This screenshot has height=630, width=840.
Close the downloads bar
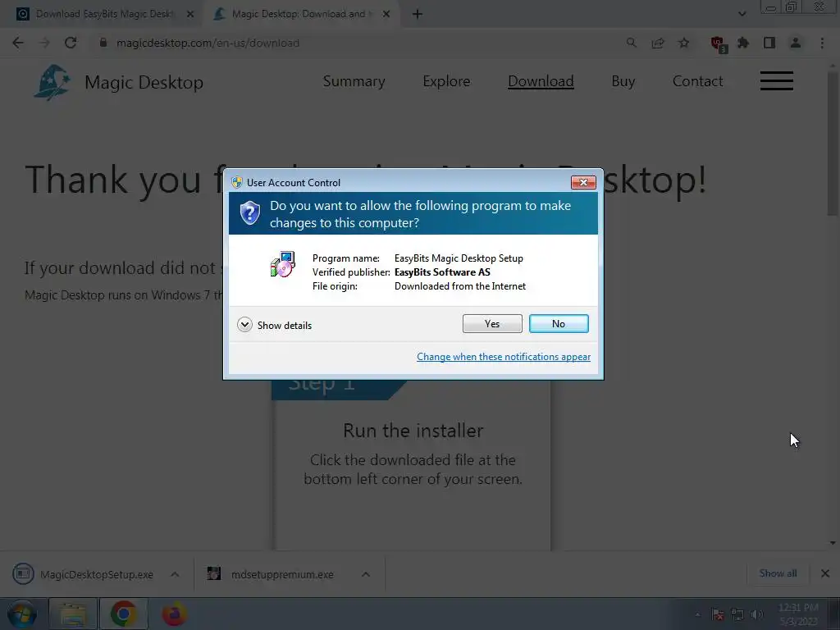825,573
